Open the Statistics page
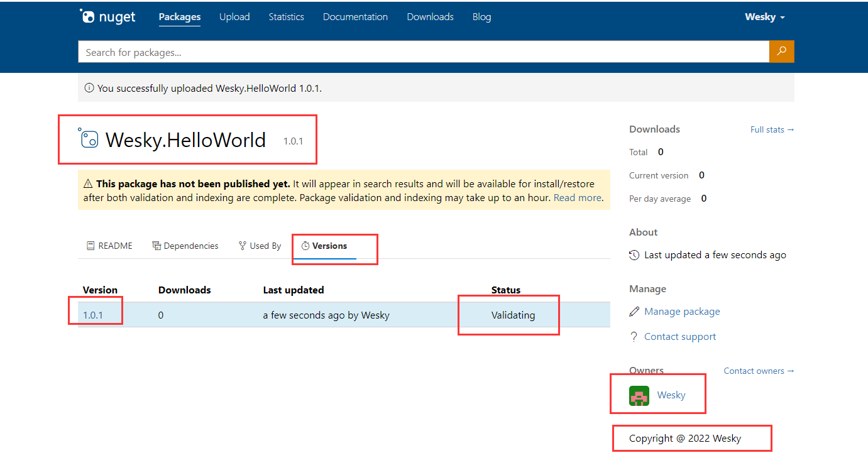This screenshot has width=868, height=475. click(287, 17)
